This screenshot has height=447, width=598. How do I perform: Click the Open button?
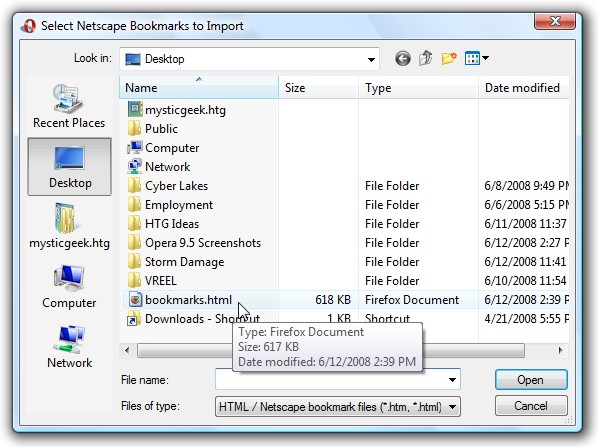[x=531, y=380]
